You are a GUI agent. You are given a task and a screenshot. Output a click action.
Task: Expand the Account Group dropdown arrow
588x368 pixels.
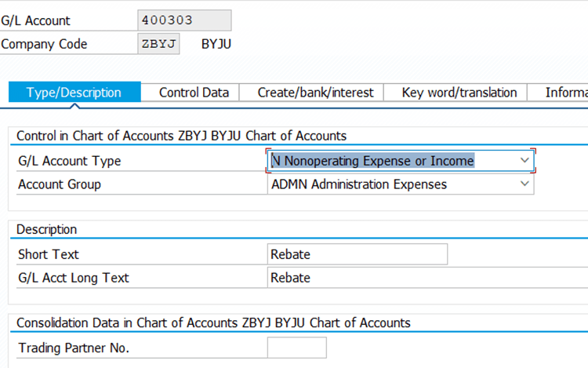(524, 184)
